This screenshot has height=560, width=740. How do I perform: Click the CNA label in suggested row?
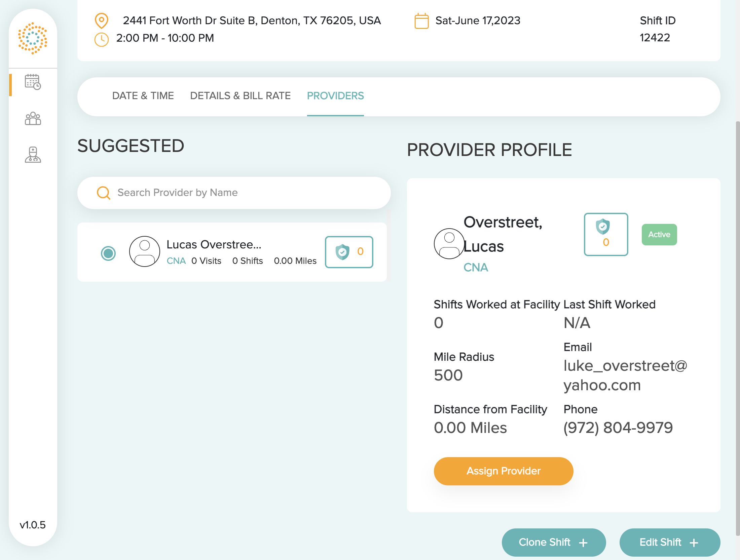click(176, 261)
